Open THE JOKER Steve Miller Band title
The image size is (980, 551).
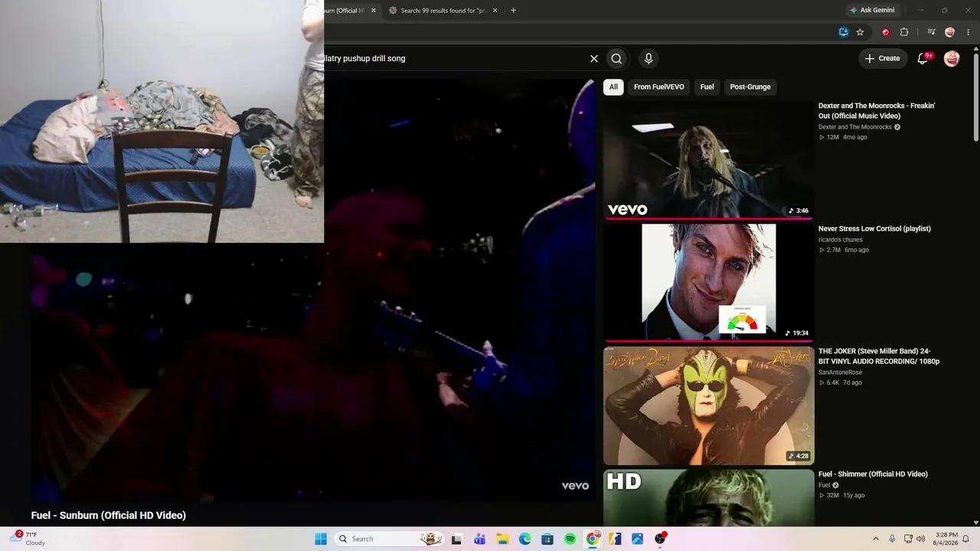pos(879,356)
